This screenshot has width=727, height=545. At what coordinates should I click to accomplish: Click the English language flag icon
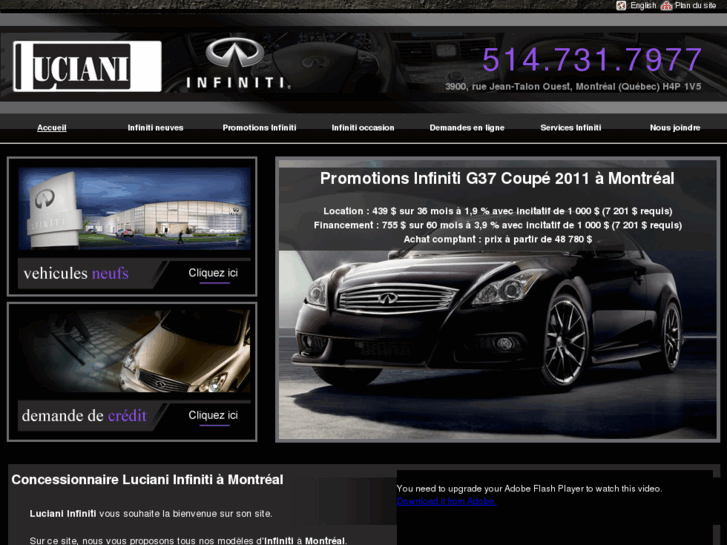621,6
